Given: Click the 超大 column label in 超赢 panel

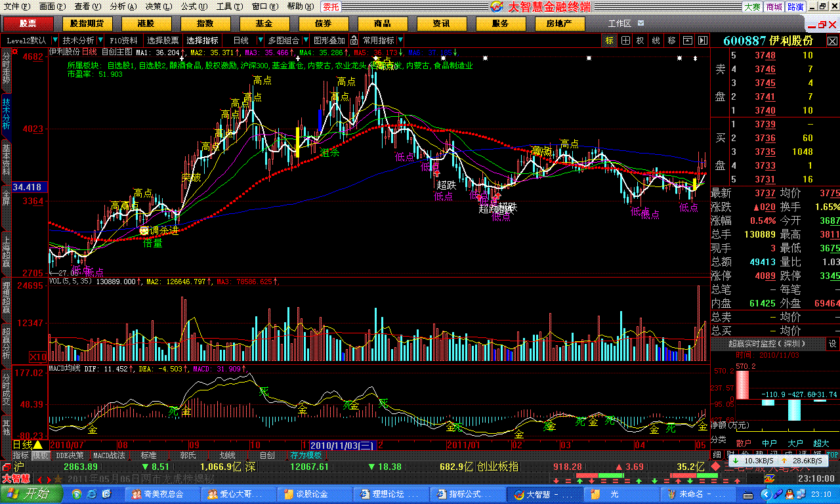Looking at the screenshot, I should [822, 443].
